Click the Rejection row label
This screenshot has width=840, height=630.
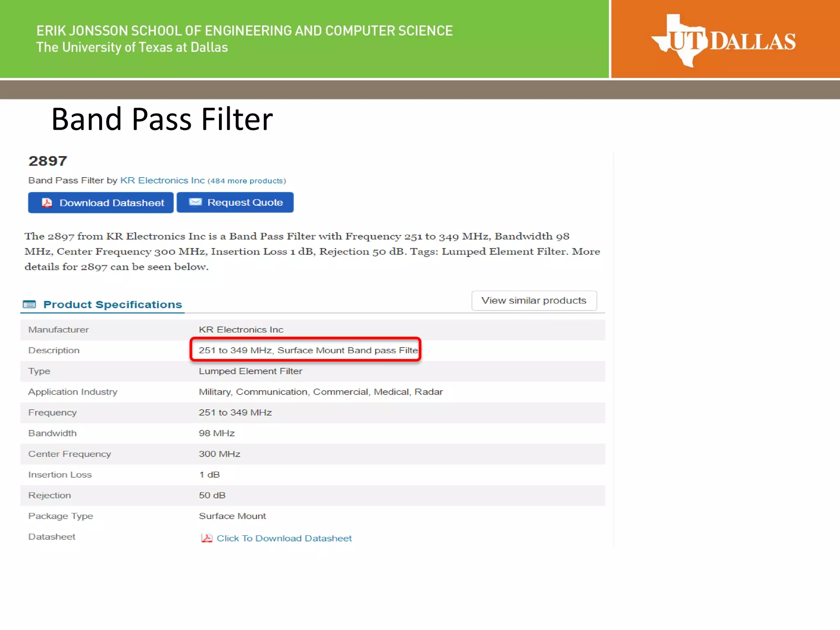(x=50, y=495)
